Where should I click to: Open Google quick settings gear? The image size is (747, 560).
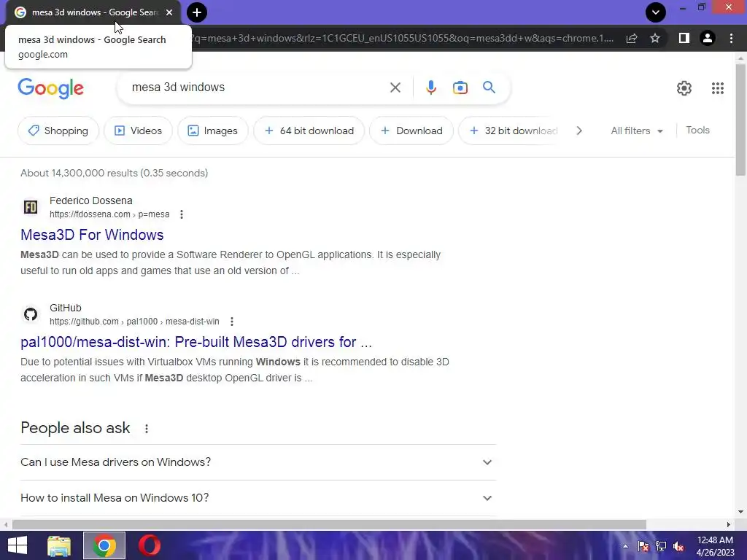pos(684,88)
